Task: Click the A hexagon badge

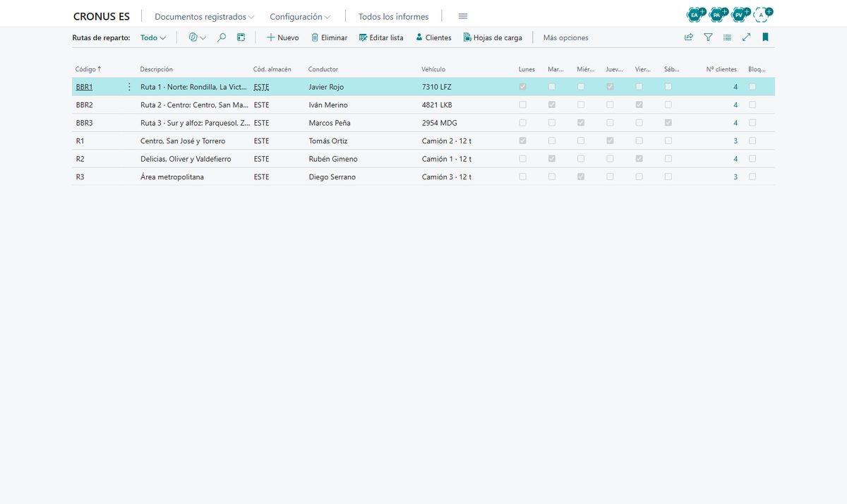Action: [762, 14]
